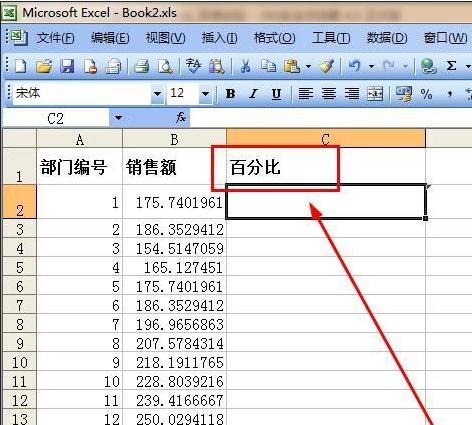Toggle Bold formatting
Screen dimensions: 472x425
pos(230,94)
